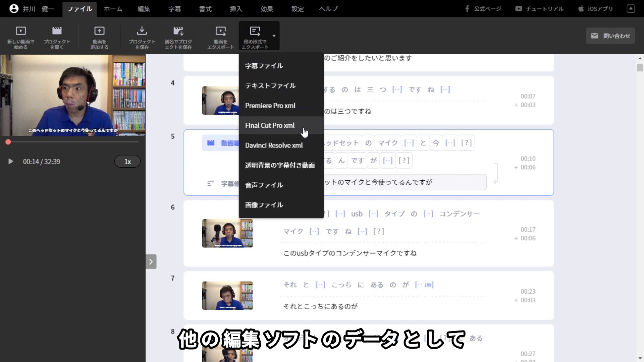Screen dimensions: 644x362
Task: Open the 編集 menu tab
Action: (144, 9)
